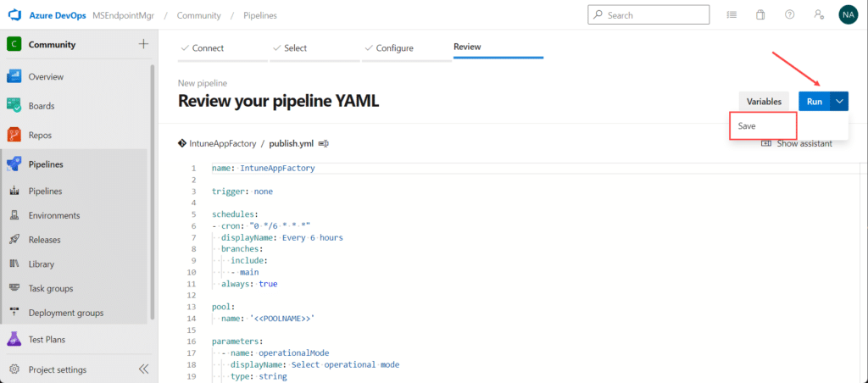Image resolution: width=868 pixels, height=383 pixels.
Task: Click the rename icon next to publish.yml
Action: point(325,144)
